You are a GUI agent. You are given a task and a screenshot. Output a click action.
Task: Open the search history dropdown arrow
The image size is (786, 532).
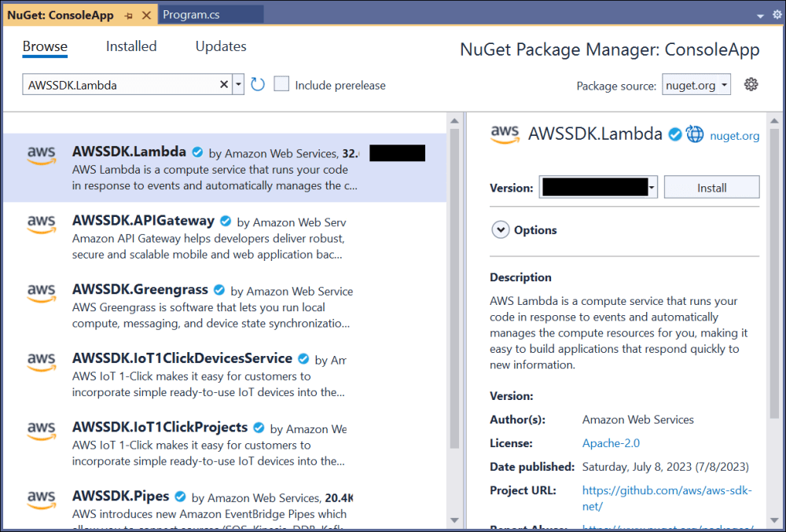coord(238,85)
